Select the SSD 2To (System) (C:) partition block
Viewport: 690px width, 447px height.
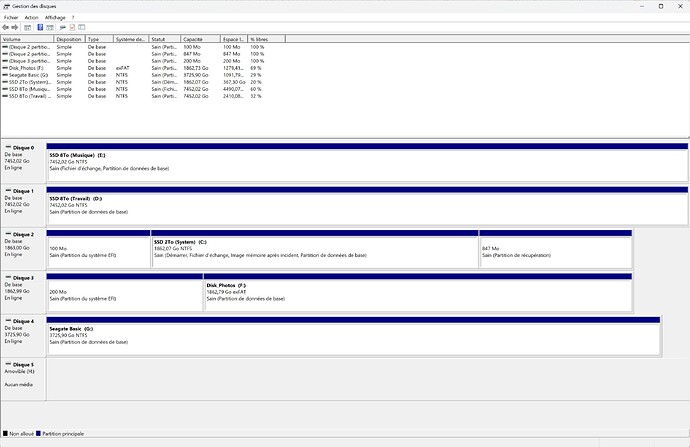pos(315,249)
